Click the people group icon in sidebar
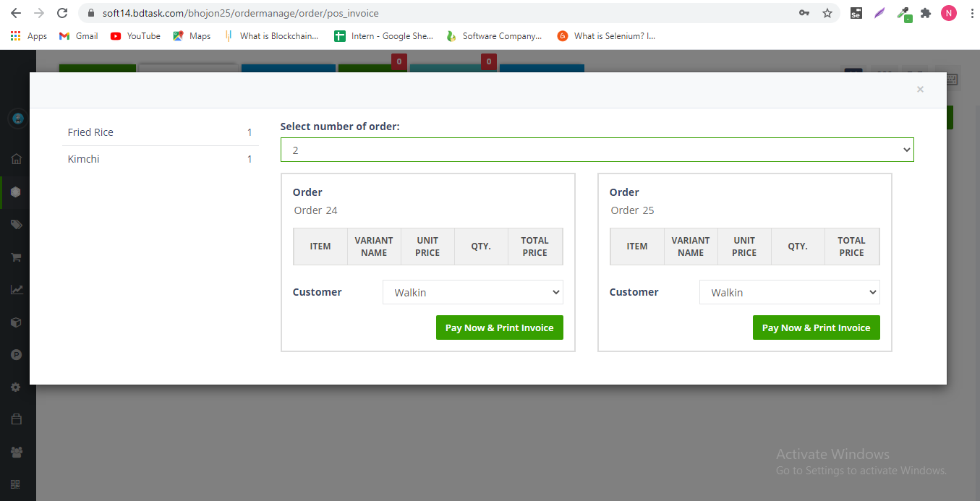The image size is (980, 501). pyautogui.click(x=16, y=453)
